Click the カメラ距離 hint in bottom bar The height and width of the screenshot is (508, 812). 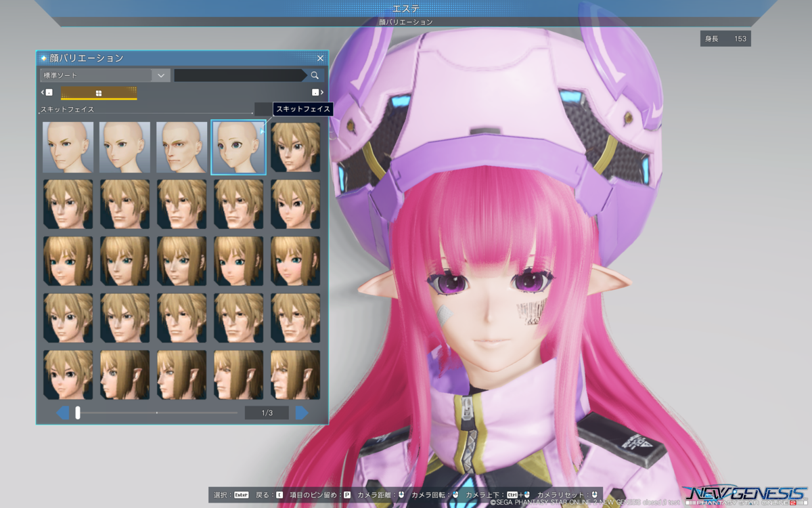click(x=381, y=495)
